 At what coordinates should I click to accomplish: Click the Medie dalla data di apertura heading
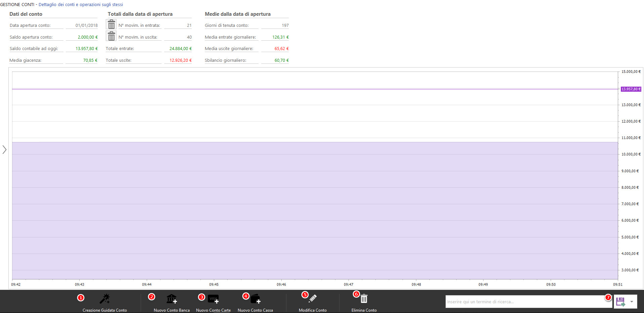(238, 14)
